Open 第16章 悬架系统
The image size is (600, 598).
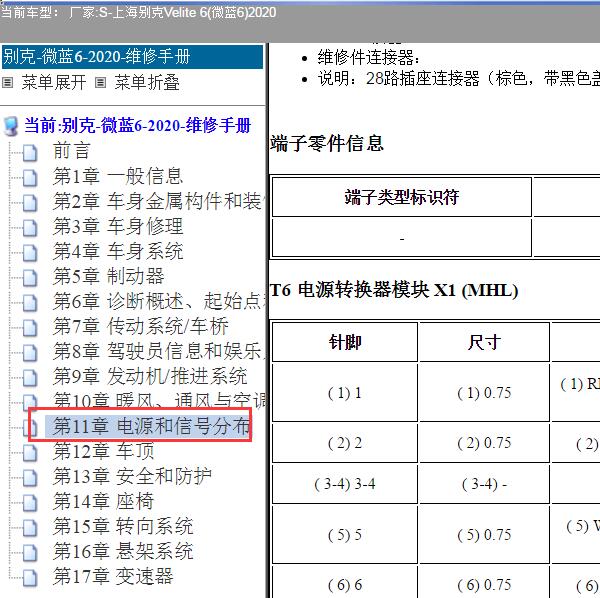click(123, 552)
